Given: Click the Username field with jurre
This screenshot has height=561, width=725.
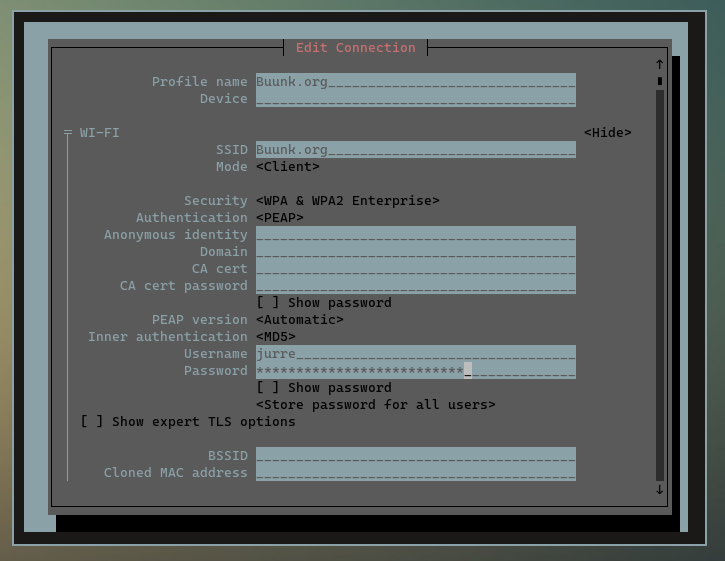Looking at the screenshot, I should tap(415, 354).
